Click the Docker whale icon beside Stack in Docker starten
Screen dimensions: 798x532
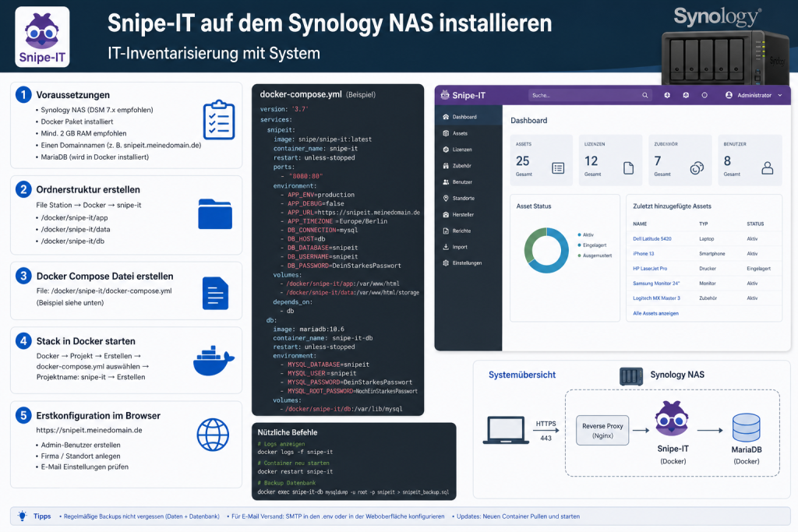pos(214,361)
